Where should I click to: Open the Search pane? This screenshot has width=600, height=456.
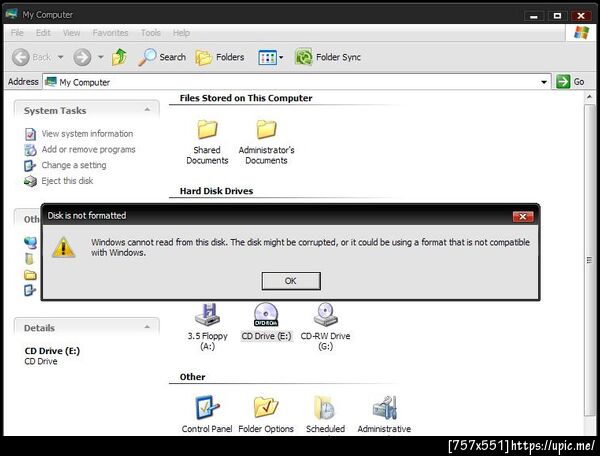(162, 57)
